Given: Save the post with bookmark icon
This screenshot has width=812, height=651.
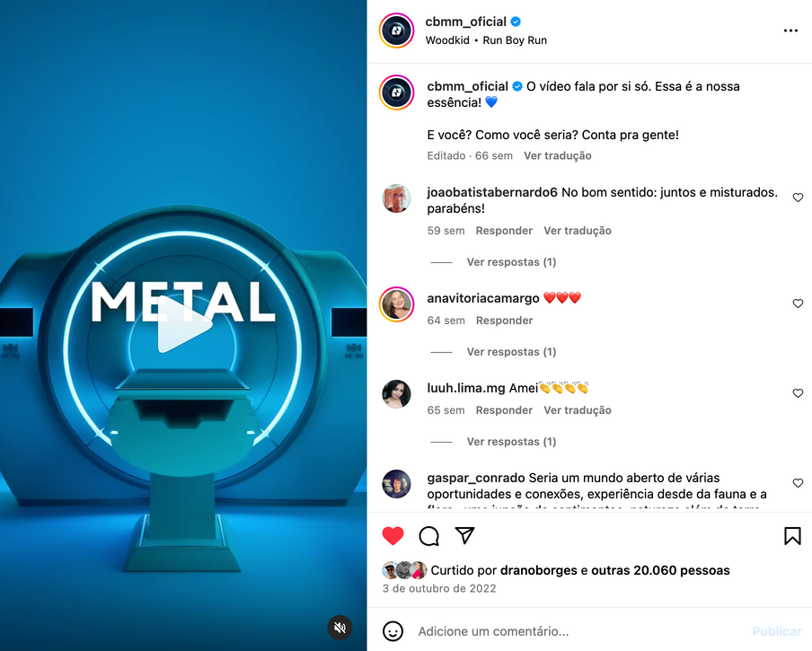Looking at the screenshot, I should tap(792, 536).
